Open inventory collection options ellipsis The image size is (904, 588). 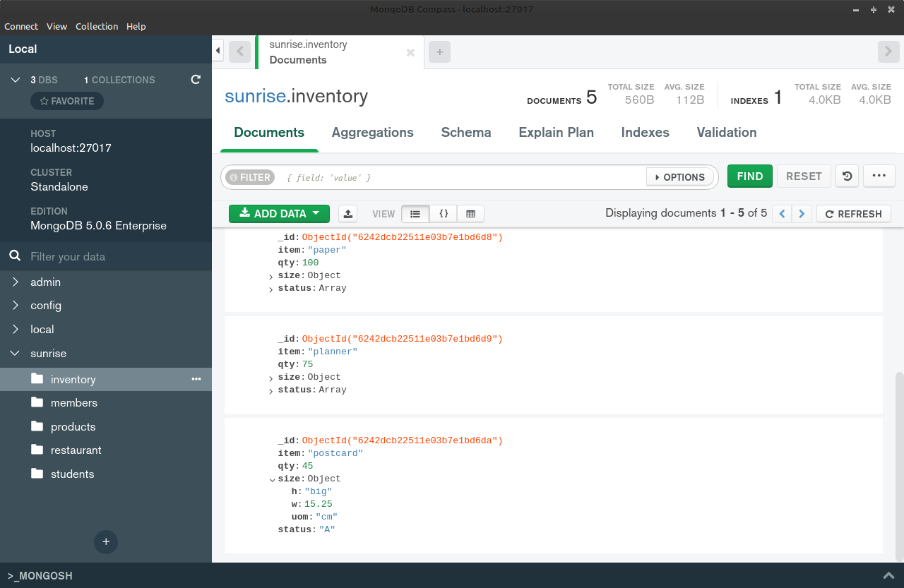click(x=196, y=379)
